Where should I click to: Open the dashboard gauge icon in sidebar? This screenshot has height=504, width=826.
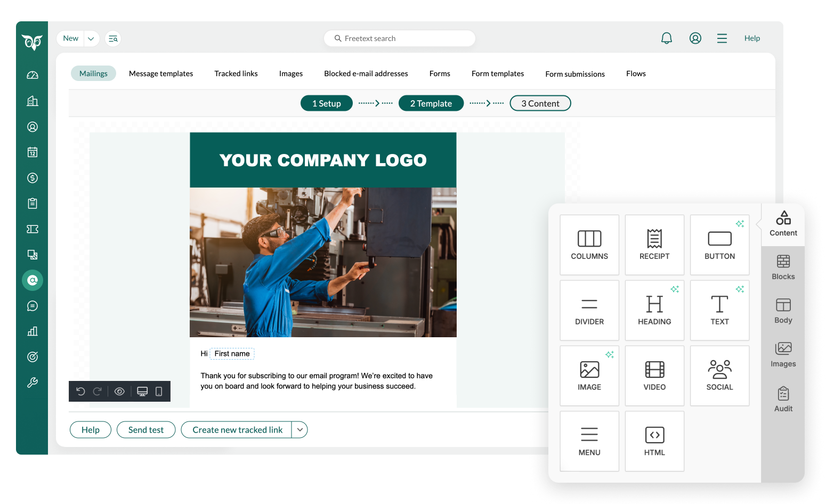point(33,75)
